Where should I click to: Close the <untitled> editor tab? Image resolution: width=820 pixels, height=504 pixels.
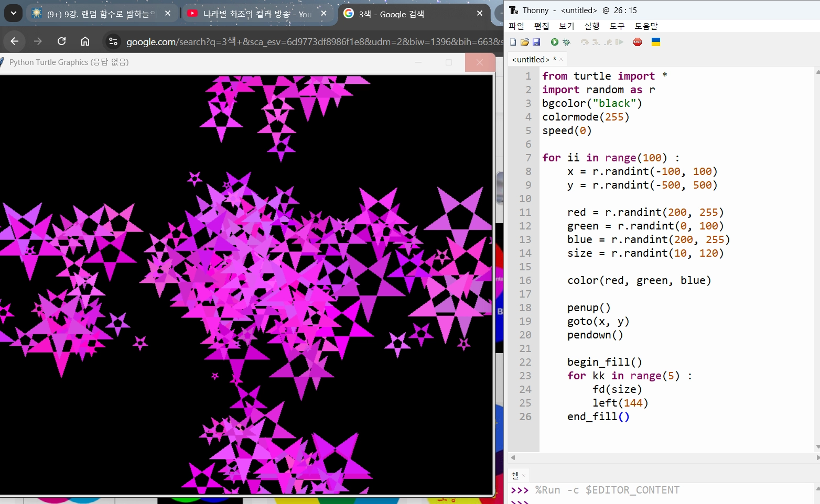pyautogui.click(x=561, y=60)
